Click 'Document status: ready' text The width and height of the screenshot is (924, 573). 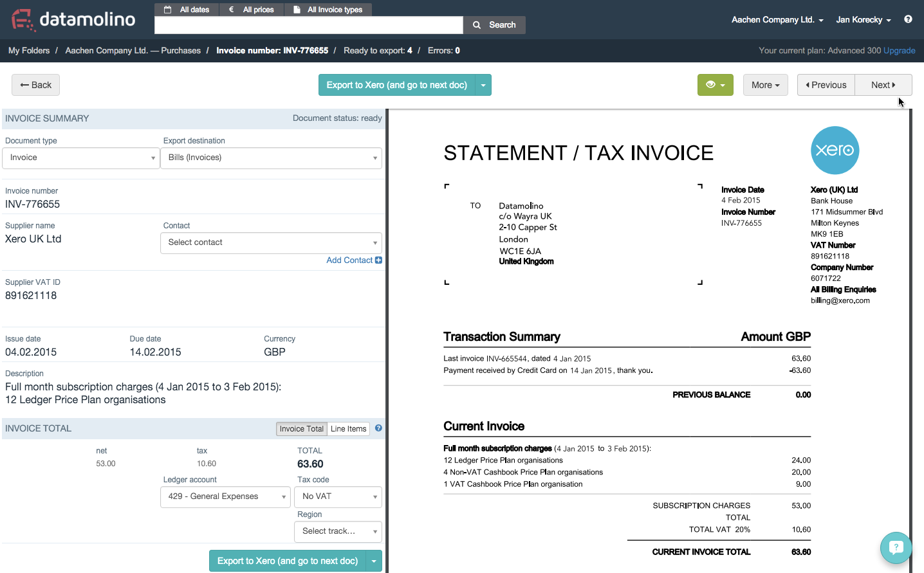point(337,118)
